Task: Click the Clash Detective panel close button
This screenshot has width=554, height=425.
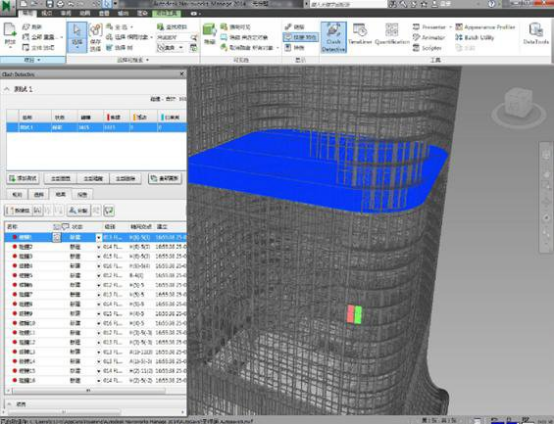Action: (x=182, y=74)
